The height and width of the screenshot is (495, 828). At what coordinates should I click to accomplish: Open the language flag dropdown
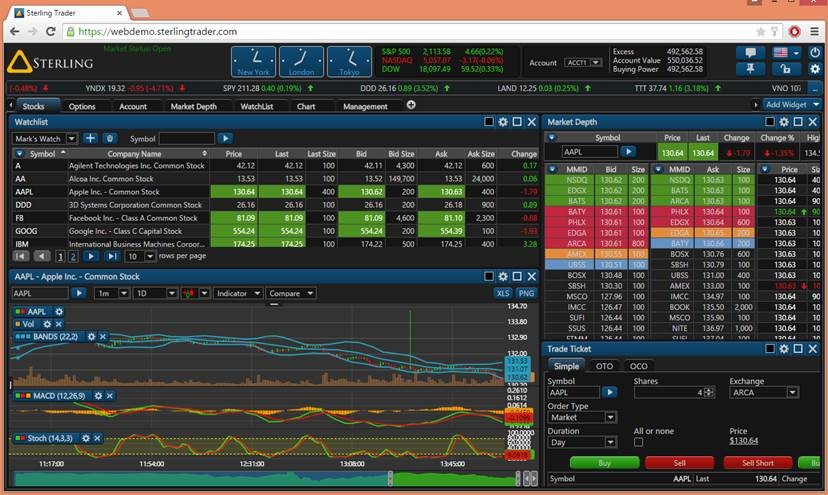[x=786, y=53]
